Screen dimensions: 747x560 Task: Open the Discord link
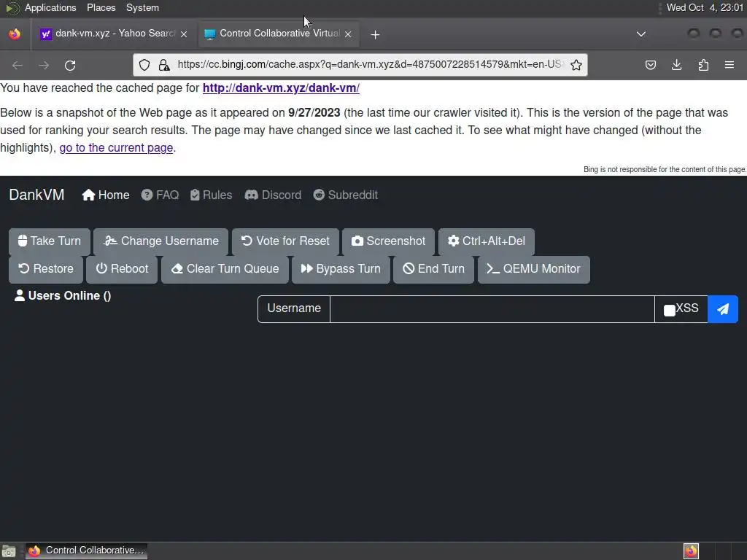[x=273, y=195]
